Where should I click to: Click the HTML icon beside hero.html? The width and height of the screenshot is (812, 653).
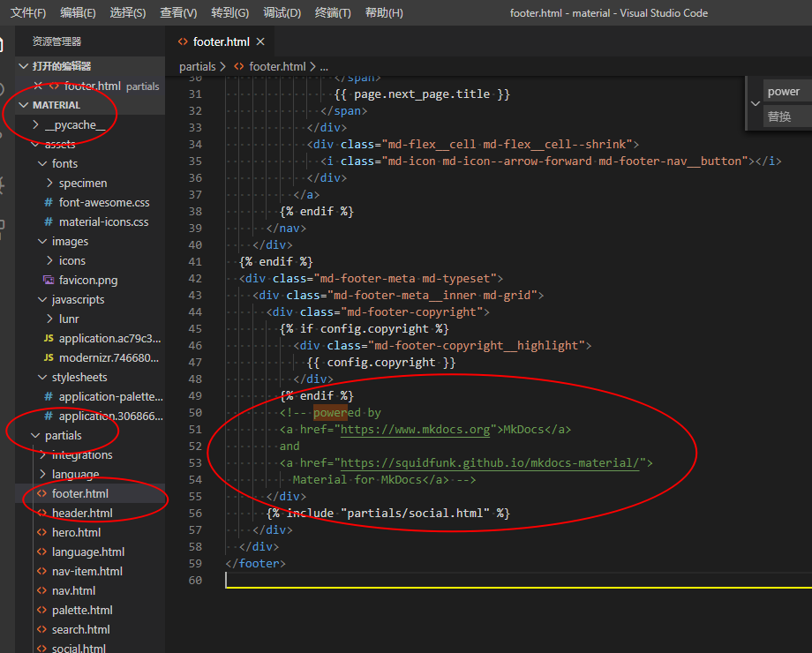pos(41,532)
